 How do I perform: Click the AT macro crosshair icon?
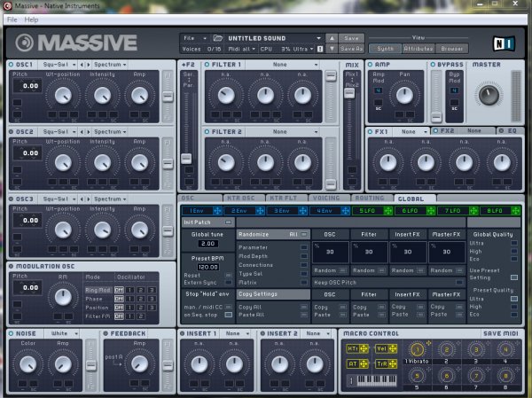coord(364,363)
